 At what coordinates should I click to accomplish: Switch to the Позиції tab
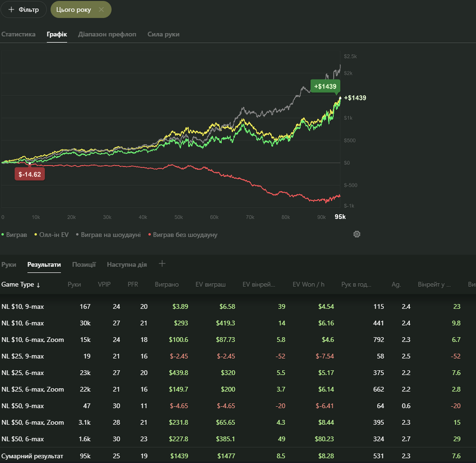pyautogui.click(x=84, y=264)
